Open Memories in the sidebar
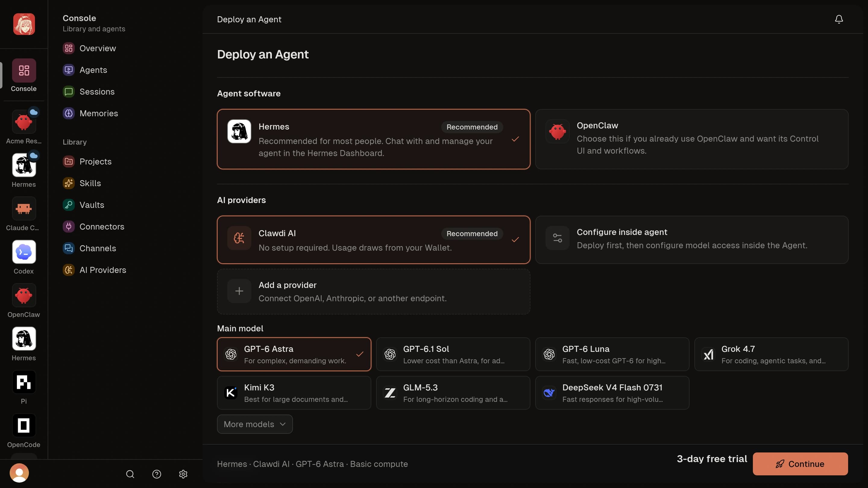Image resolution: width=868 pixels, height=488 pixels. (x=99, y=113)
